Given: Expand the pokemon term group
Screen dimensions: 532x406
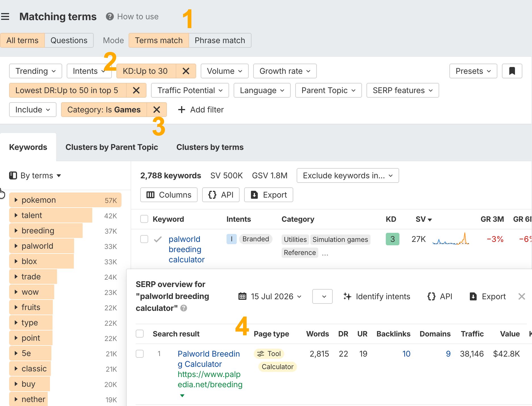Looking at the screenshot, I should [x=16, y=200].
